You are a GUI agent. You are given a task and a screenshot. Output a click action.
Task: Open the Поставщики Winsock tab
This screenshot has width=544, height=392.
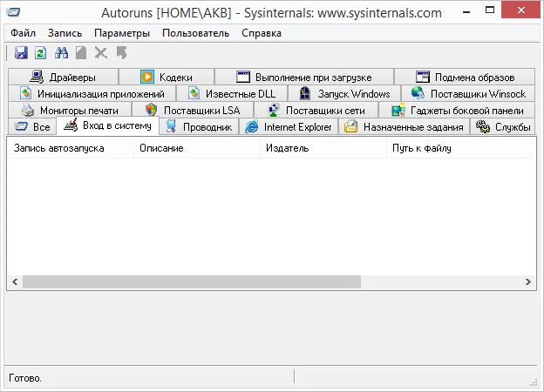pyautogui.click(x=468, y=93)
